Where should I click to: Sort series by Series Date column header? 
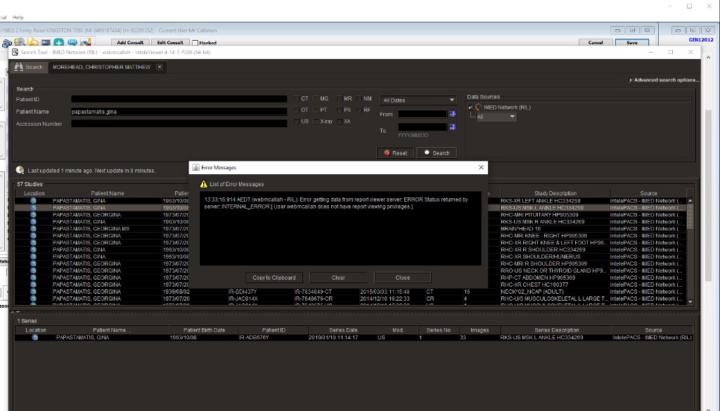[343, 330]
